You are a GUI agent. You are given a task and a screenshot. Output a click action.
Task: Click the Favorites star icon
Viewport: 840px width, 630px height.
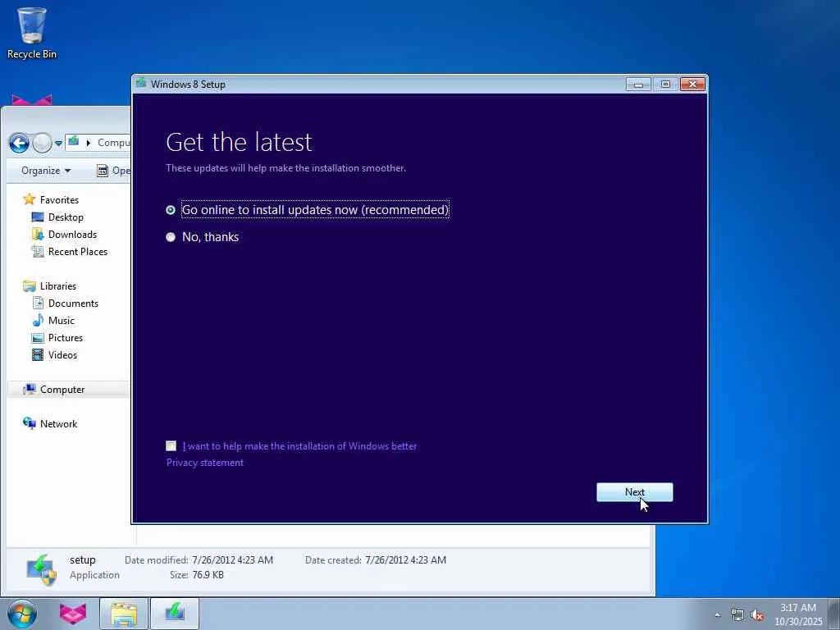pos(29,199)
